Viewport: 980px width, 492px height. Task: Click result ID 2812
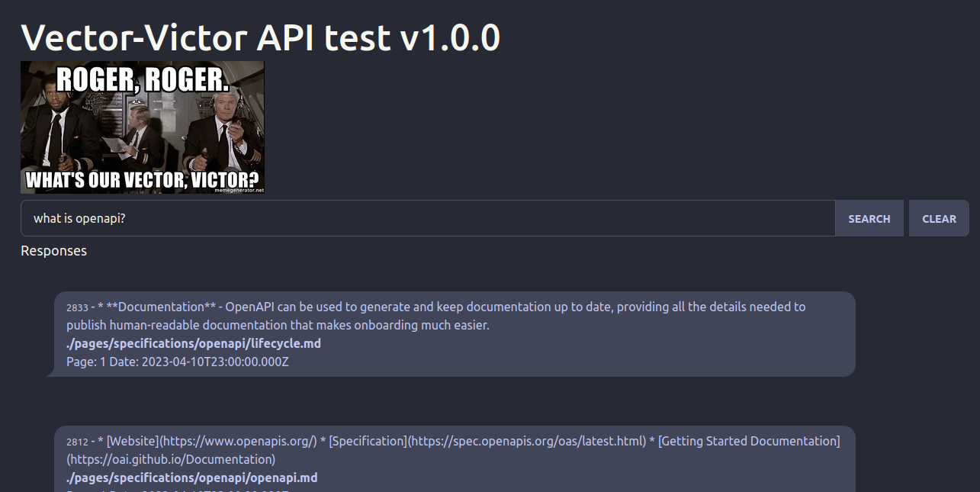tap(77, 442)
